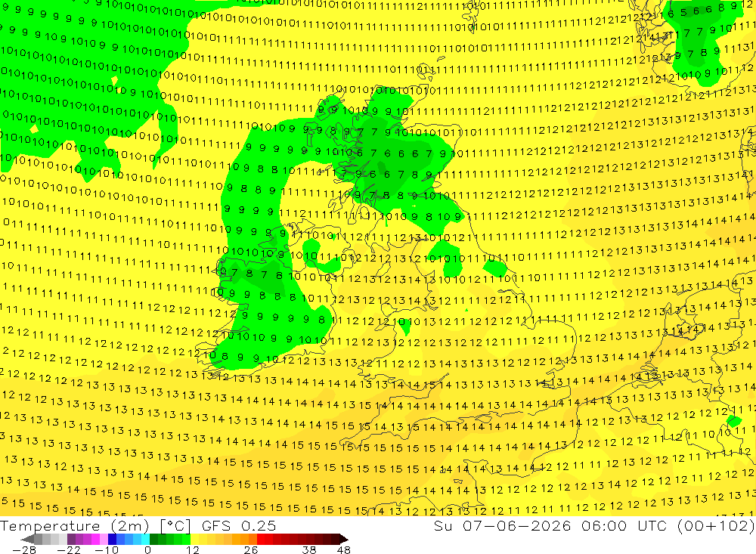This screenshot has height=554, width=756.
Task: Click the '38' legend scale label
Action: tap(309, 549)
